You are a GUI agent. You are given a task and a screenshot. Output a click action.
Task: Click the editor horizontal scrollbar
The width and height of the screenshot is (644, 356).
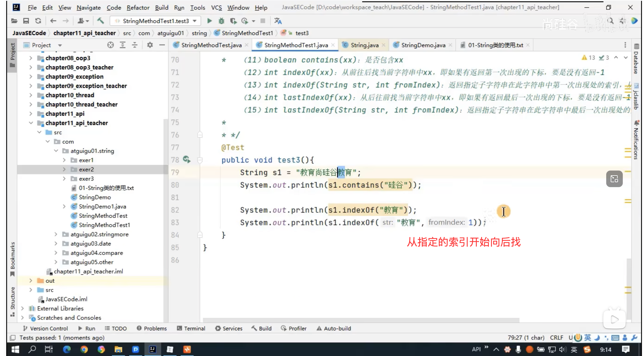click(x=361, y=320)
